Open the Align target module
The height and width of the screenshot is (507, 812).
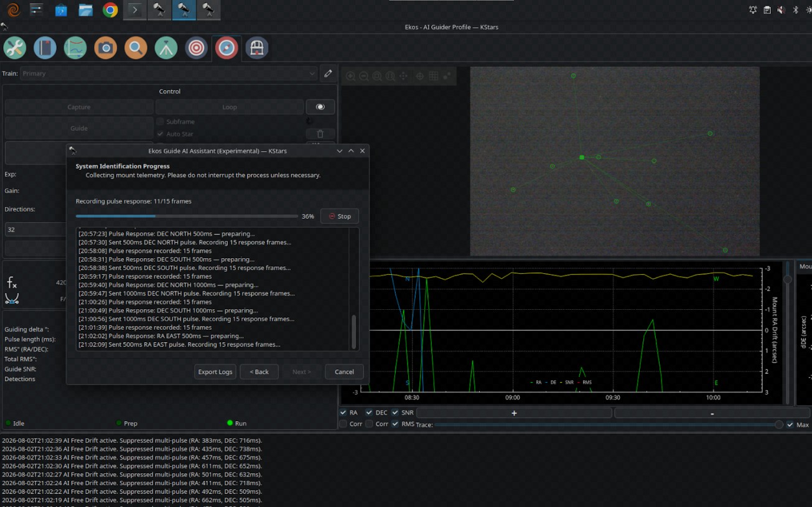pos(197,48)
